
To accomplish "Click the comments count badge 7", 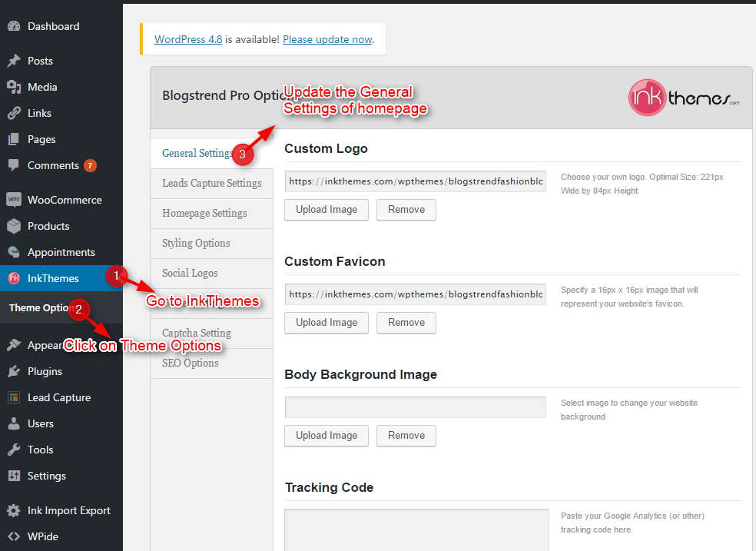I will [x=90, y=165].
